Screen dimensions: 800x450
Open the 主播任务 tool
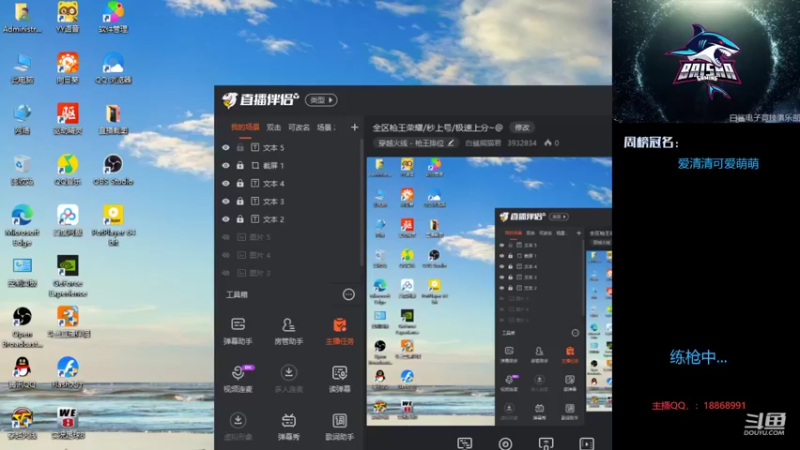click(340, 331)
